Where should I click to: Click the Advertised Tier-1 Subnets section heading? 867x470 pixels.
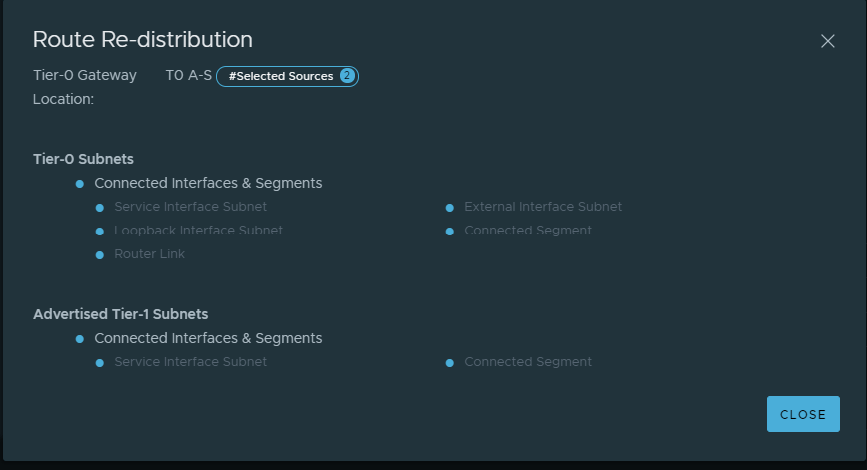pos(120,314)
